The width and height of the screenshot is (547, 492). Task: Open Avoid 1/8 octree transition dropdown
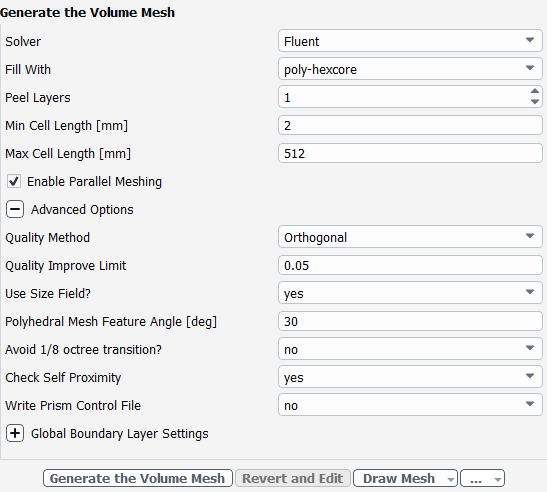410,349
